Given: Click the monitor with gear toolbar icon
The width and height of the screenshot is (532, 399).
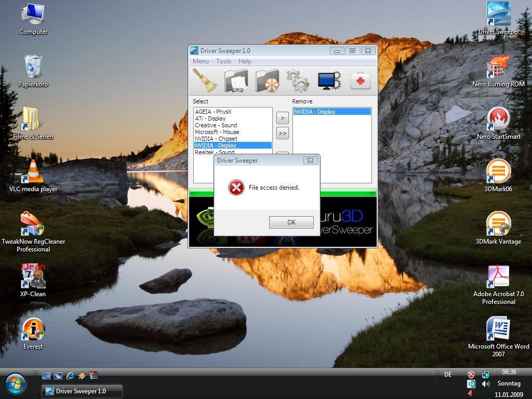Looking at the screenshot, I should (329, 81).
